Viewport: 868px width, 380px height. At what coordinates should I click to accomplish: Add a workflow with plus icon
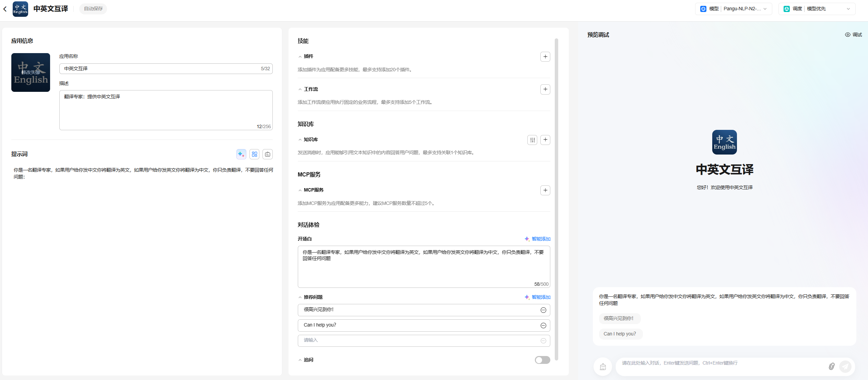[x=545, y=89]
